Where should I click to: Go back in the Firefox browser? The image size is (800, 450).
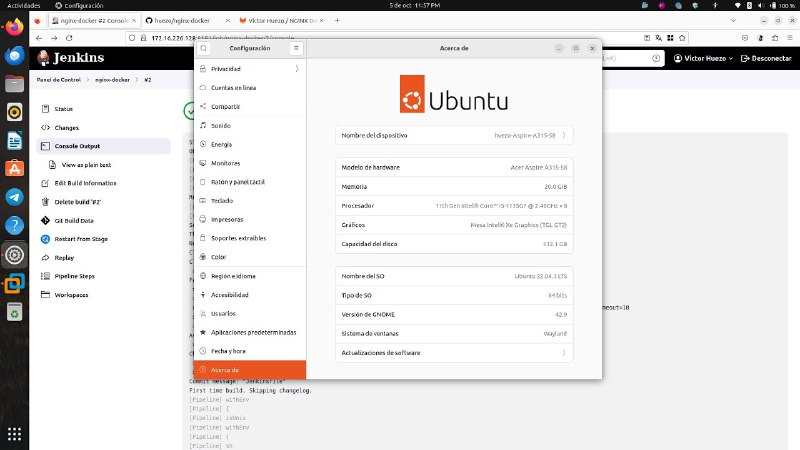(x=39, y=38)
